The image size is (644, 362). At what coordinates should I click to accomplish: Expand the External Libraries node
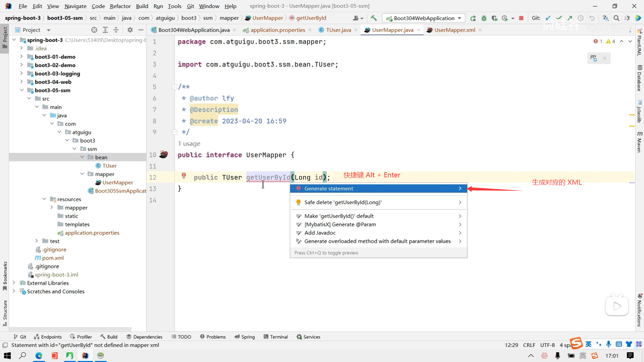14,283
